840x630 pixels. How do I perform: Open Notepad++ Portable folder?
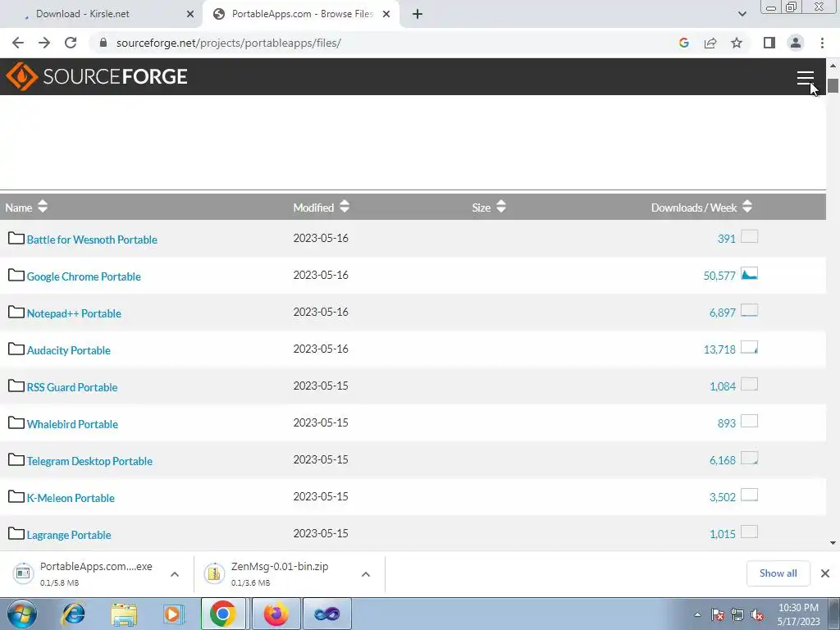pos(74,313)
